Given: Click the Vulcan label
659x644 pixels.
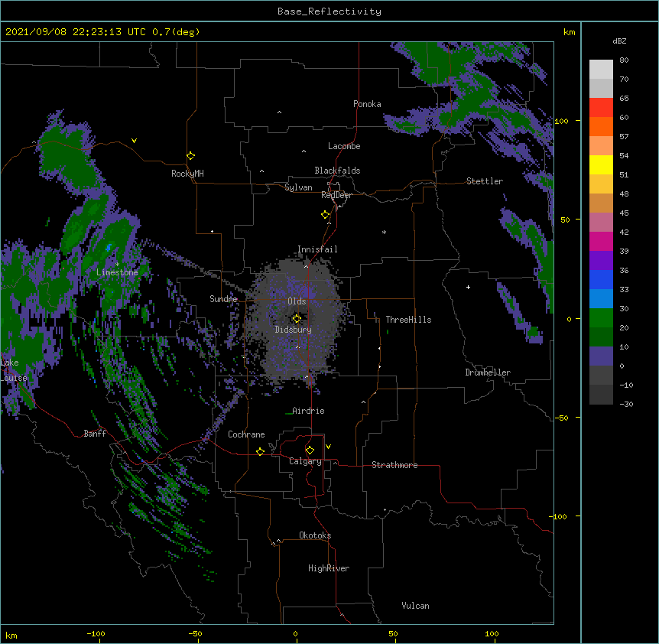Looking at the screenshot, I should (x=415, y=606).
